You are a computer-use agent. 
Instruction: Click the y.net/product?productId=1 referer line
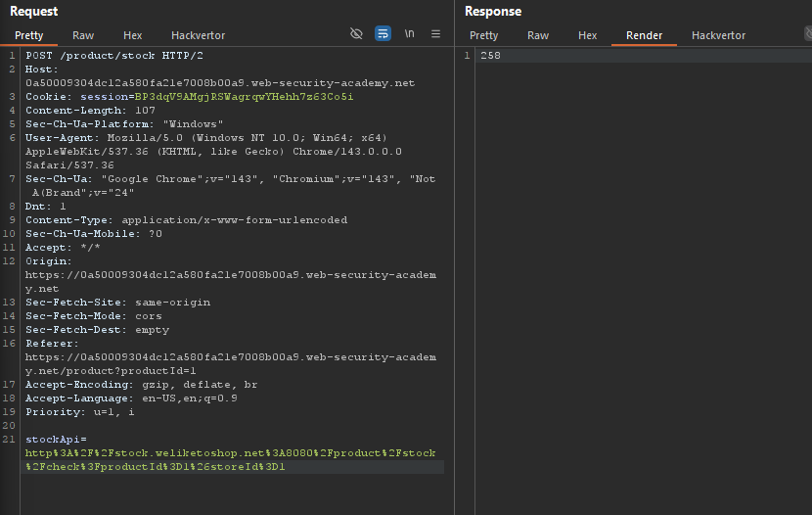[111, 371]
